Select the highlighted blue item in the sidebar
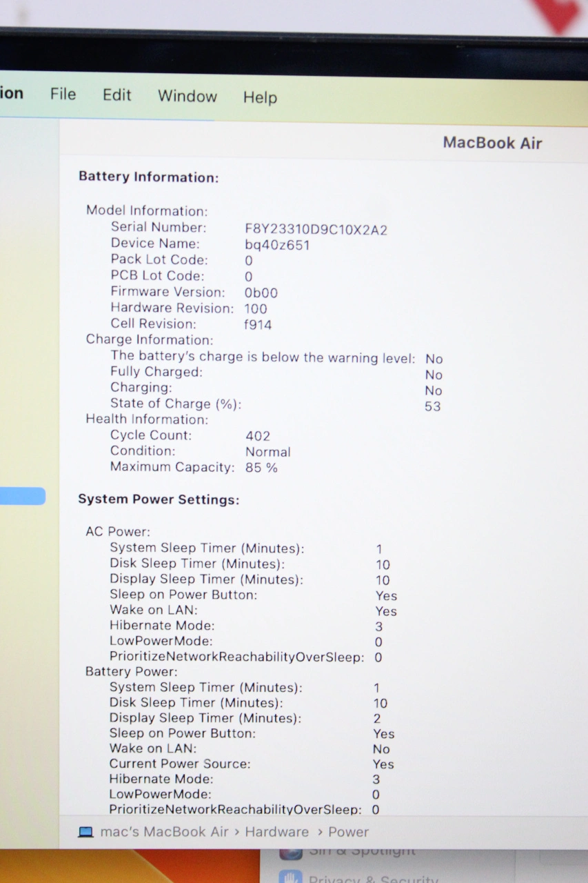This screenshot has width=588, height=883. (22, 496)
